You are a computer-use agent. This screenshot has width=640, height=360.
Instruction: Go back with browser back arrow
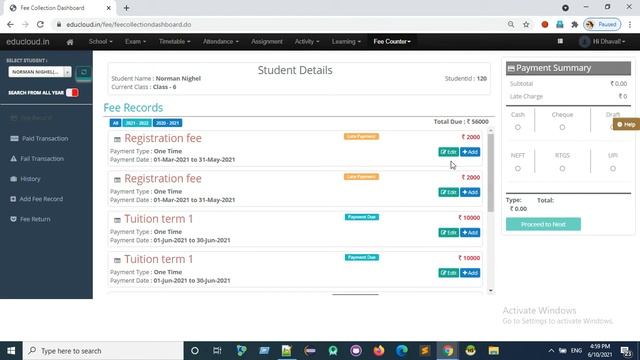coord(11,24)
